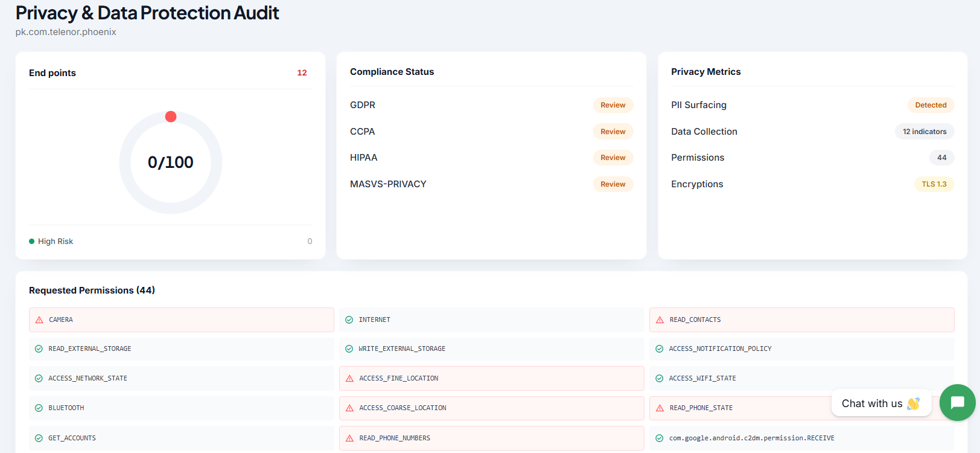980x453 pixels.
Task: Click the warning icon beside ACCESS_COARSE_LOCATION
Action: [x=349, y=408]
